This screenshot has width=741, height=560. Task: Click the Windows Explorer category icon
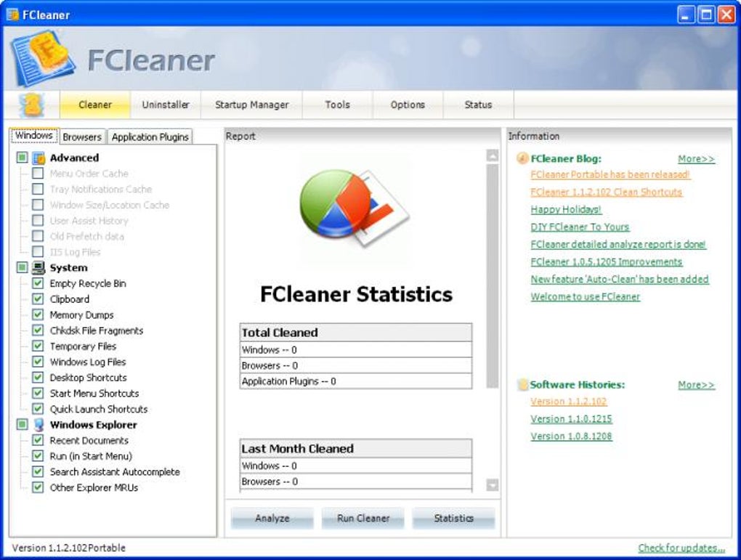coord(39,425)
